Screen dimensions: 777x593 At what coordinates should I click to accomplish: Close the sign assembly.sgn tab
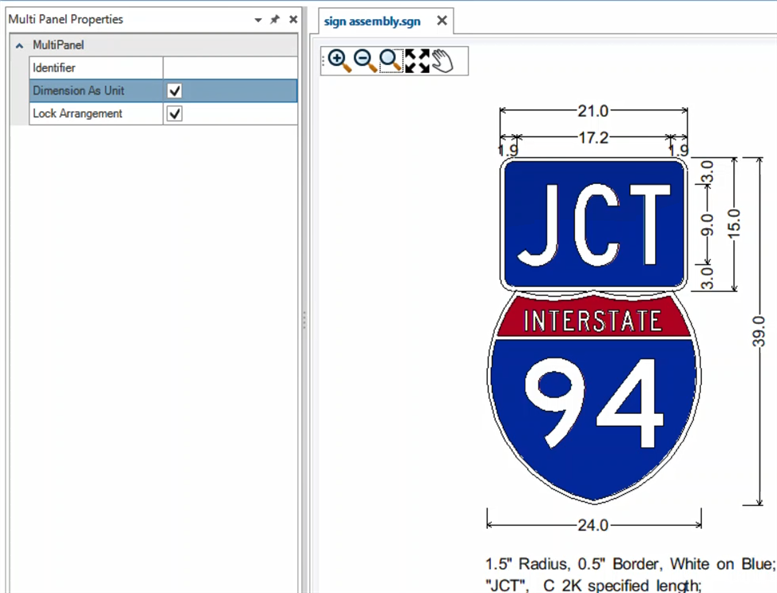tap(442, 21)
